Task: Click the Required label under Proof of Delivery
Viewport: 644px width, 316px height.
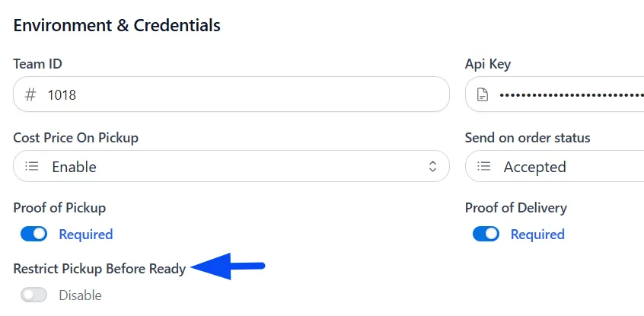Action: pyautogui.click(x=537, y=235)
